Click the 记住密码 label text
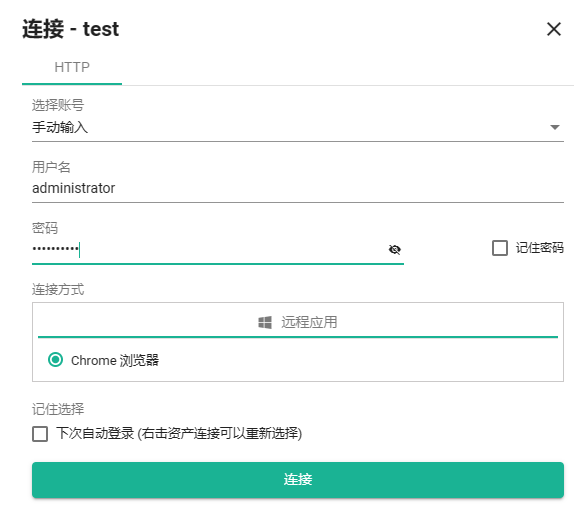This screenshot has width=588, height=515. (x=539, y=248)
